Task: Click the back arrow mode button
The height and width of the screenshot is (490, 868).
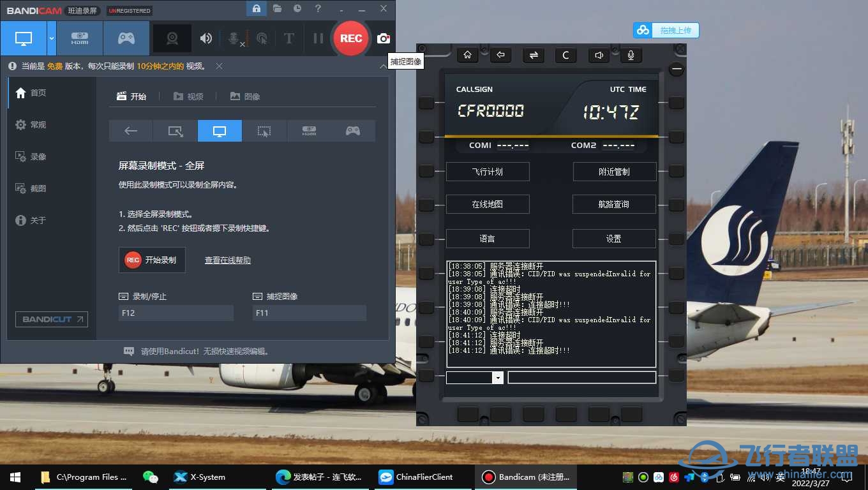Action: point(131,131)
